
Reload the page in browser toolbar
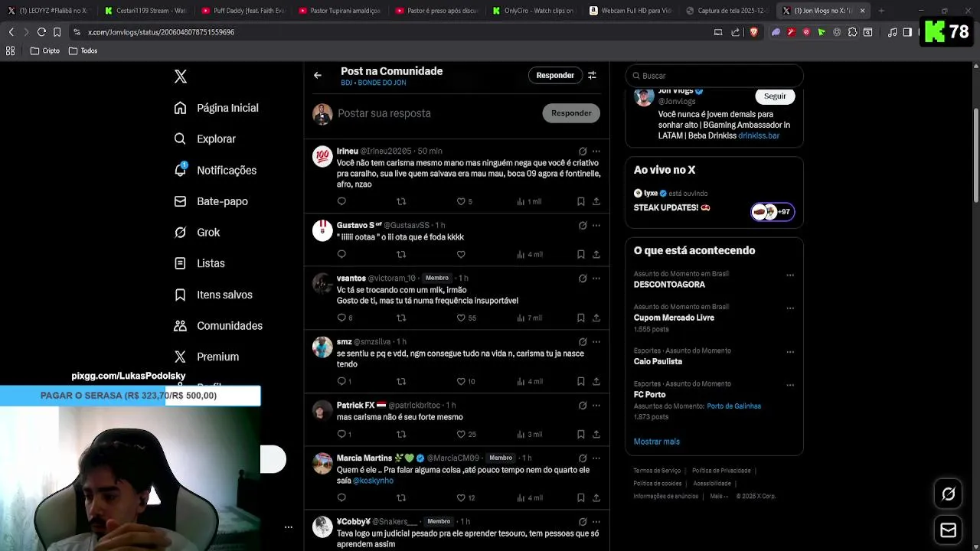(x=41, y=32)
